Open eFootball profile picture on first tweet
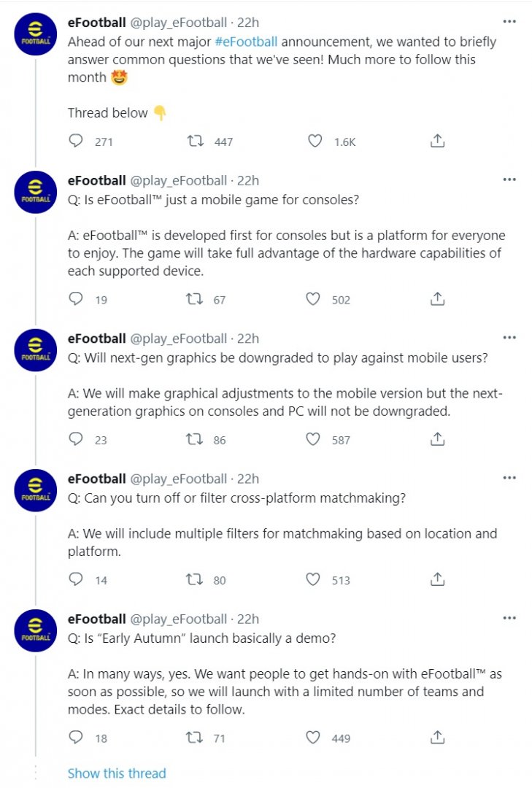This screenshot has height=788, width=532. [36, 34]
